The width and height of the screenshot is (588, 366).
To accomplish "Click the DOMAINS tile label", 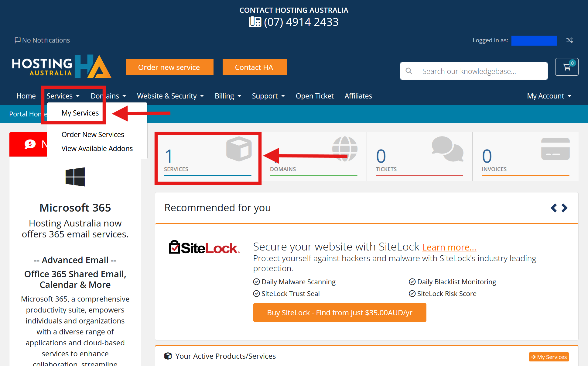I will pyautogui.click(x=283, y=169).
